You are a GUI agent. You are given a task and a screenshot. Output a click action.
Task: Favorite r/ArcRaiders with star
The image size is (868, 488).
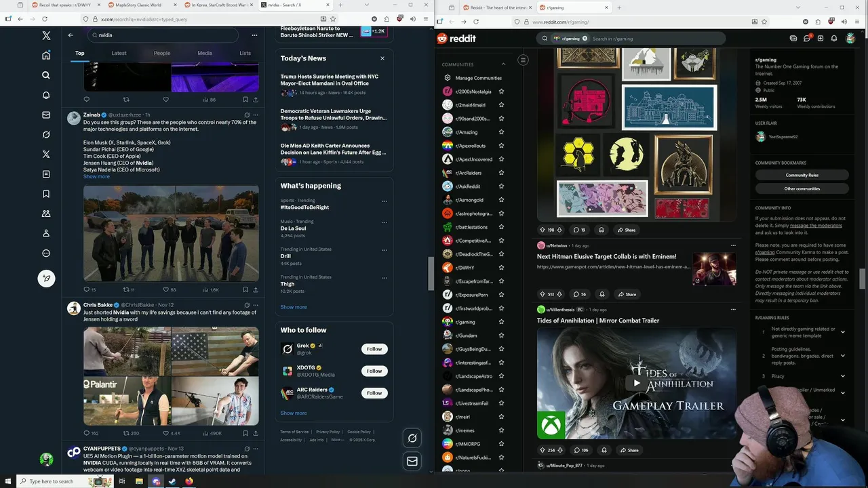[501, 173]
